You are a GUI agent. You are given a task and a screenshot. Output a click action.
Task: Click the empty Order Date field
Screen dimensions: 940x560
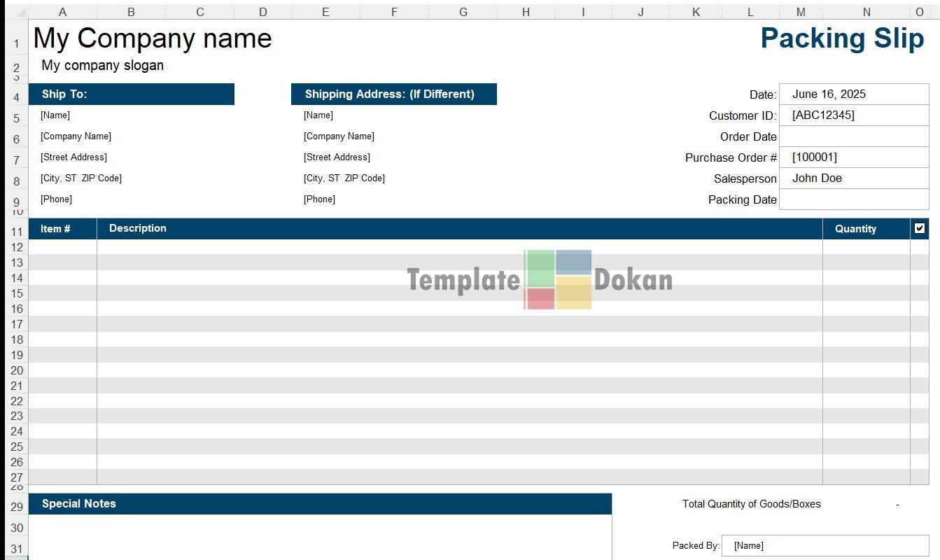pyautogui.click(x=853, y=136)
